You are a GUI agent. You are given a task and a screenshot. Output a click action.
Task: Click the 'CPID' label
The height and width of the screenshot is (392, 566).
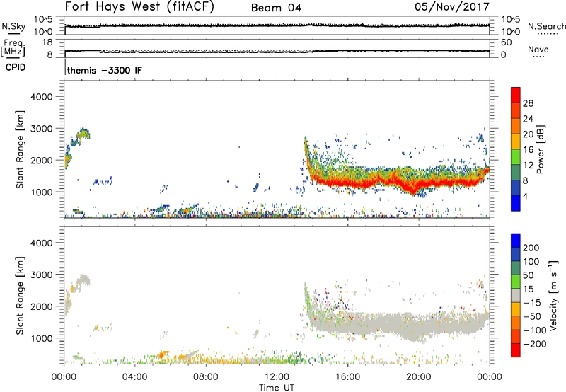(x=16, y=67)
